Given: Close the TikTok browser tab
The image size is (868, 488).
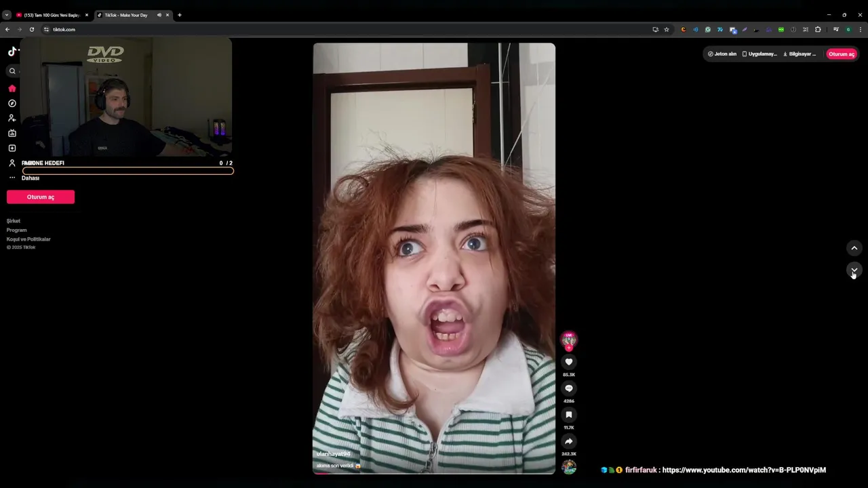Looking at the screenshot, I should point(167,15).
